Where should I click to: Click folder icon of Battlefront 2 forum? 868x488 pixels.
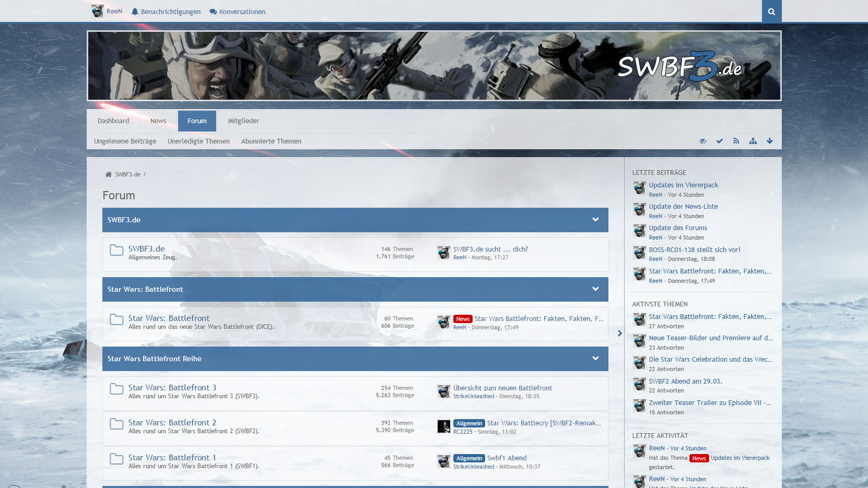click(x=116, y=424)
